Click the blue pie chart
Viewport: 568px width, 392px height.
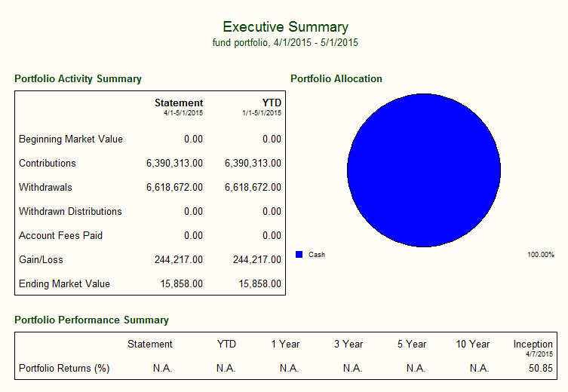click(x=424, y=170)
